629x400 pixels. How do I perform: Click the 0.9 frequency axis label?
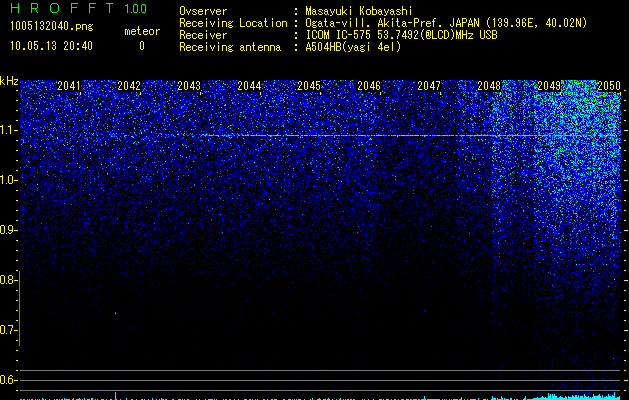[x=7, y=230]
